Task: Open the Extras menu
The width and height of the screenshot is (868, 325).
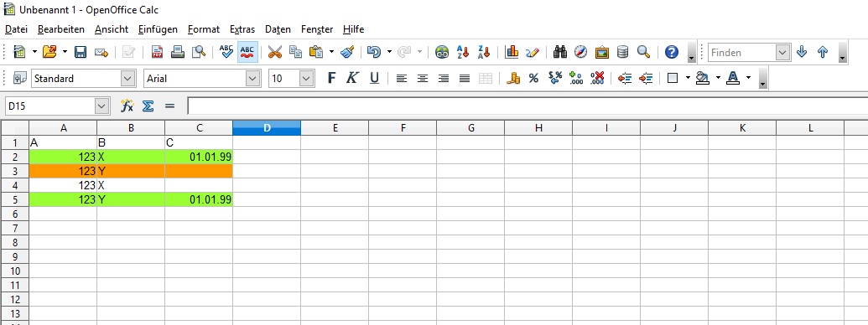Action: click(x=242, y=29)
